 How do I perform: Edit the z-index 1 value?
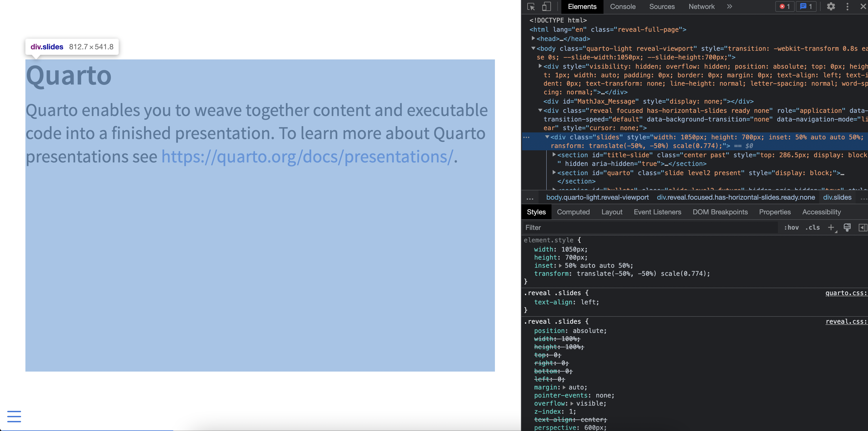[571, 412]
